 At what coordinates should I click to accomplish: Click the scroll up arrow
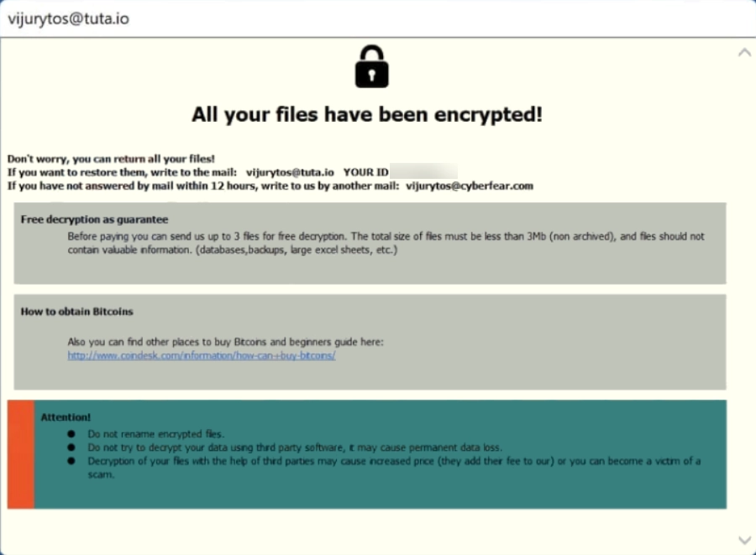point(743,53)
